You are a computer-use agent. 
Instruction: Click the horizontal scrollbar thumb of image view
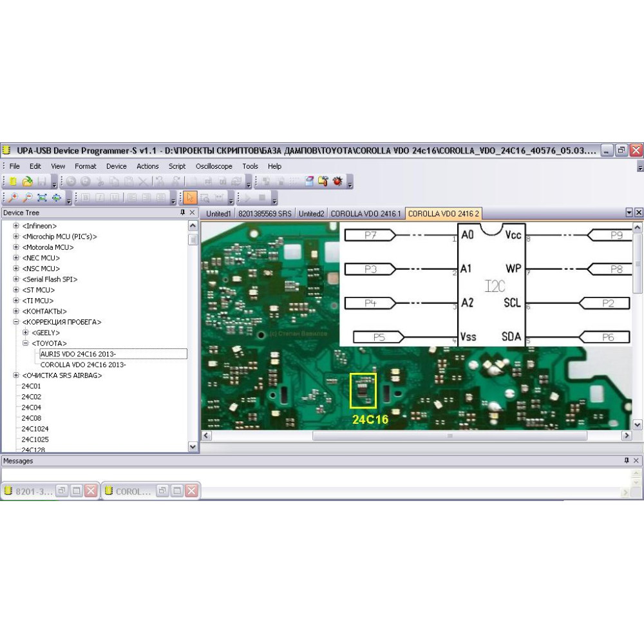(450, 435)
